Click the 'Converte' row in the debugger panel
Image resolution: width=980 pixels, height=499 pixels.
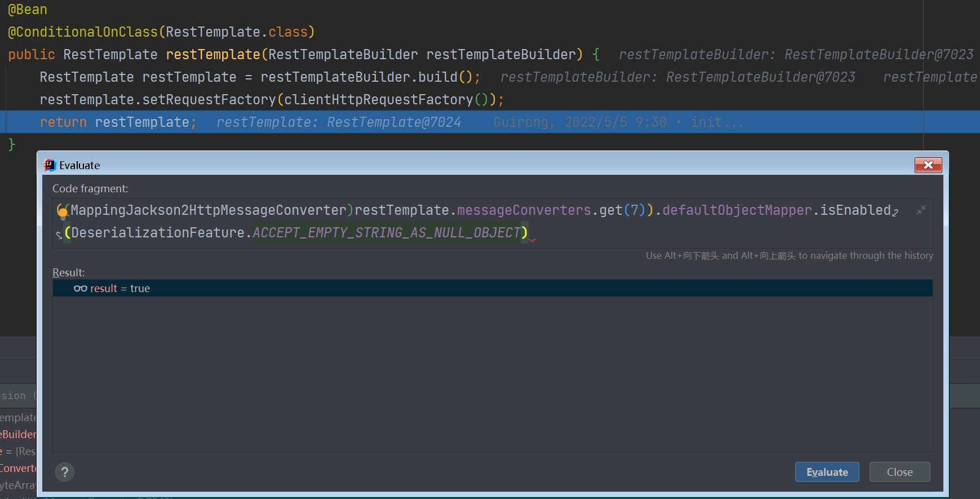click(x=18, y=468)
